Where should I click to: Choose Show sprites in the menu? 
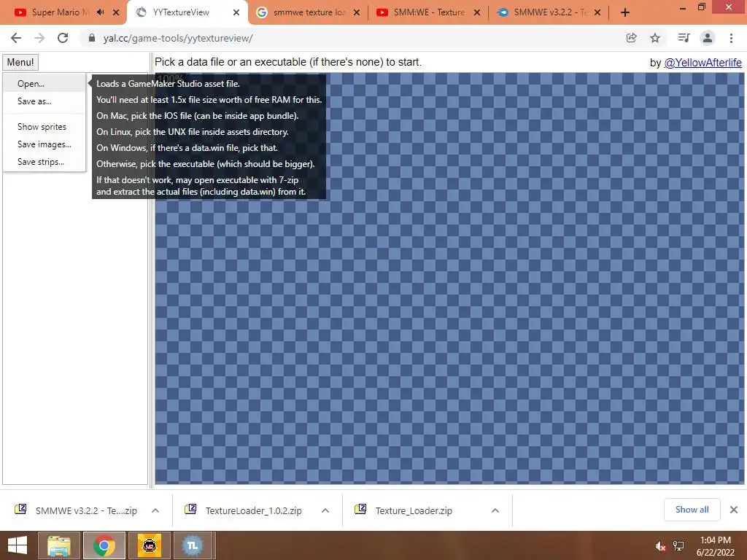coord(44,127)
